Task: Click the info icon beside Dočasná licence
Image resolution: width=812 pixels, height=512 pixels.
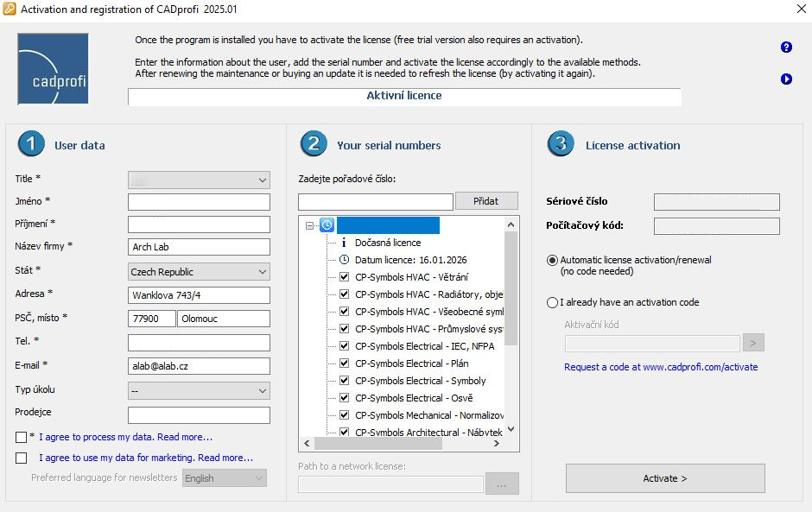Action: click(x=344, y=243)
